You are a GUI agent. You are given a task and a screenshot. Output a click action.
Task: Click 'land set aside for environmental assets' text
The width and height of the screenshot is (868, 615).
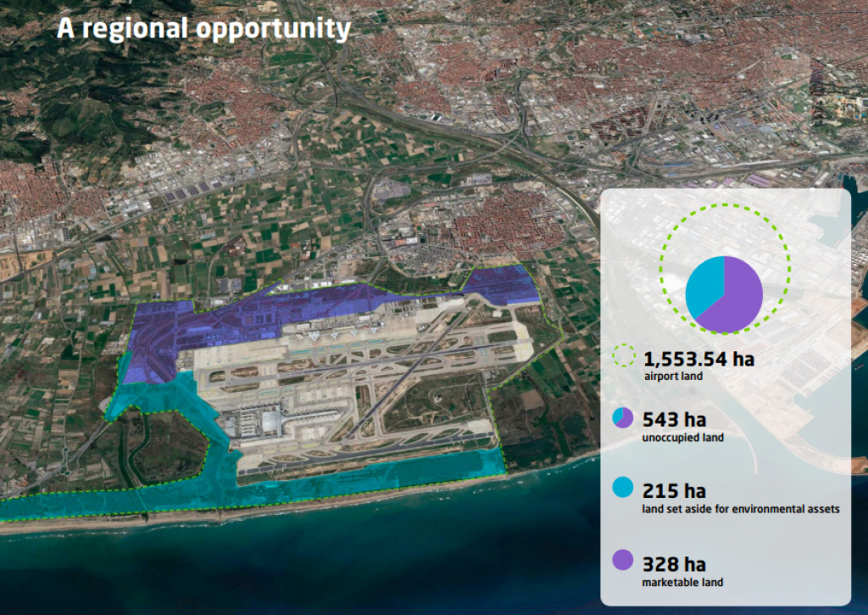coord(741,509)
